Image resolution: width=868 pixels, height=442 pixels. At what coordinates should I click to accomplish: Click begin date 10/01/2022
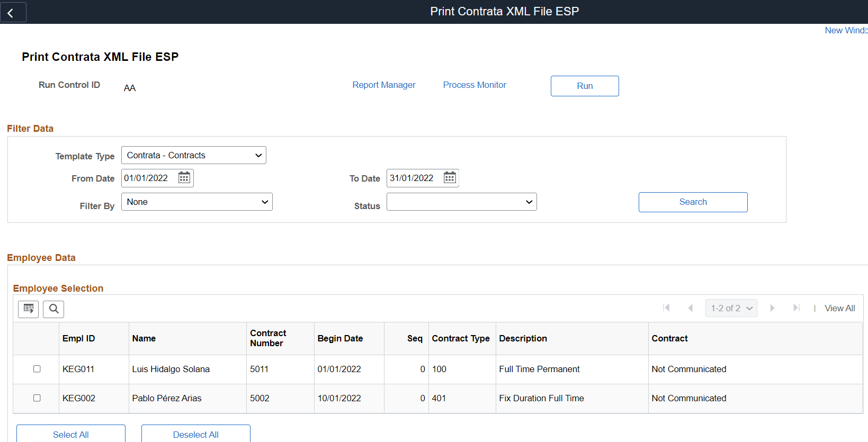click(339, 398)
